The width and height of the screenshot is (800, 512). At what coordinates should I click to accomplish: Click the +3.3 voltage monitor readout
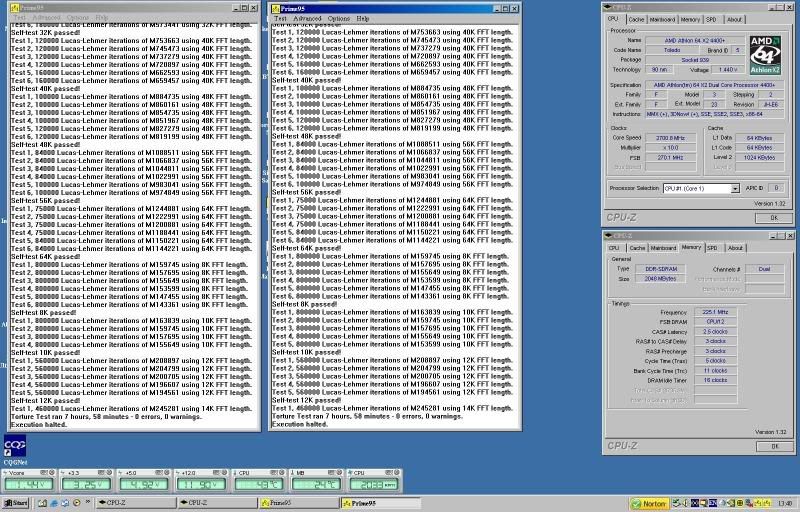tap(86, 484)
